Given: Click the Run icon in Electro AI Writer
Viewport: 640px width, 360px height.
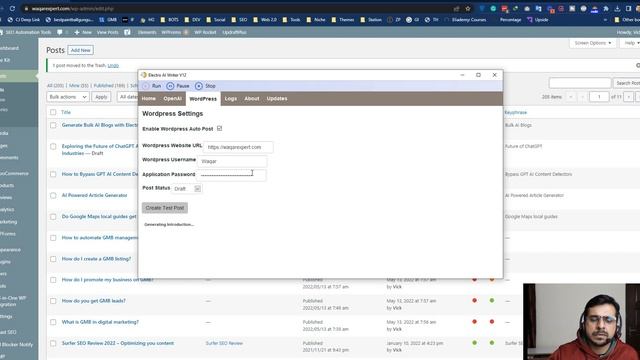Looking at the screenshot, I should pyautogui.click(x=146, y=86).
